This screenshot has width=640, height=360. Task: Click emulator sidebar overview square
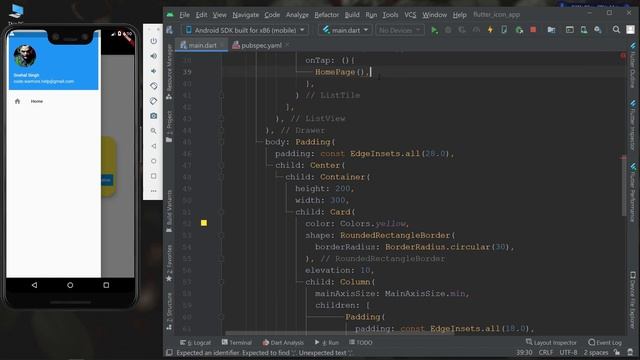(153, 176)
